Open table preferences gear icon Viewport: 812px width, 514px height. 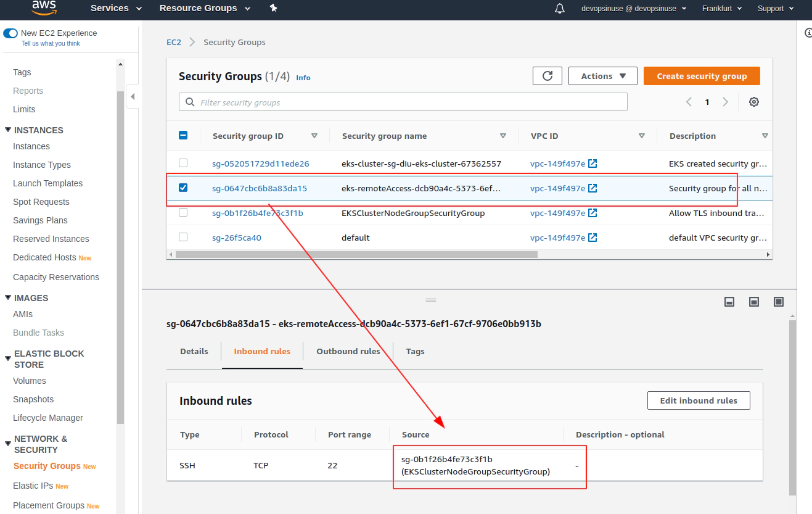(753, 102)
